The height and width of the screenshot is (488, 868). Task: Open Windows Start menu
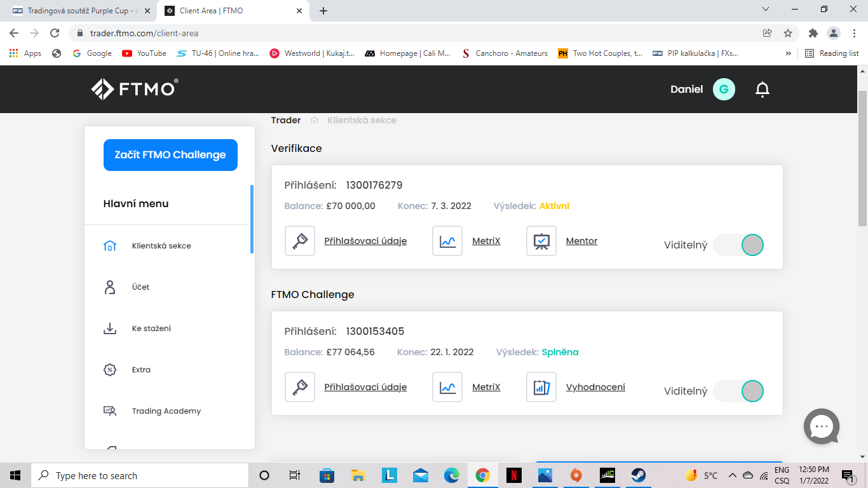[15, 475]
